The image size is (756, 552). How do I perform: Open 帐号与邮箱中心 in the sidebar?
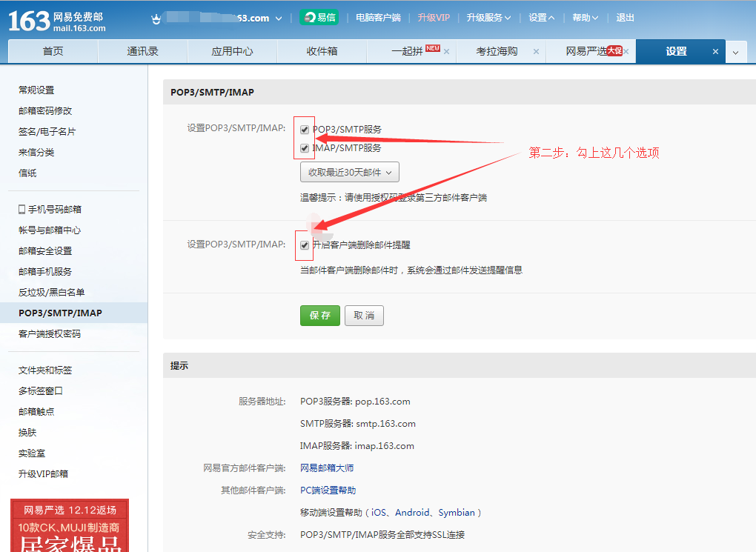[x=50, y=230]
